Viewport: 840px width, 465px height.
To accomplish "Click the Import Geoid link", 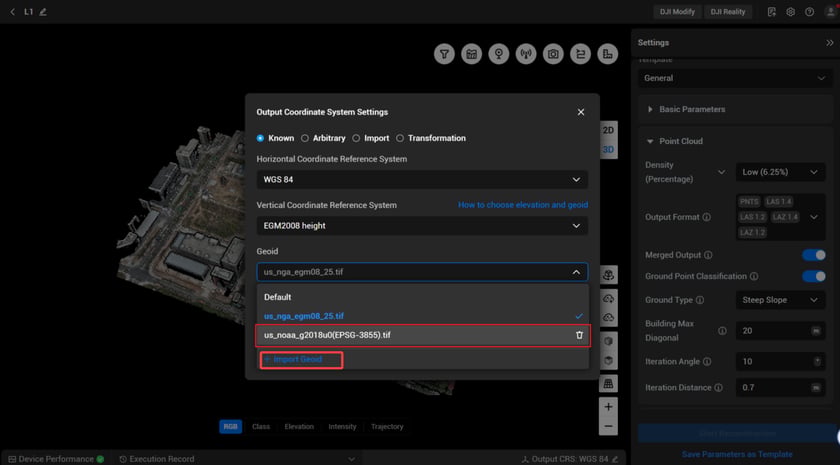I will tap(293, 359).
